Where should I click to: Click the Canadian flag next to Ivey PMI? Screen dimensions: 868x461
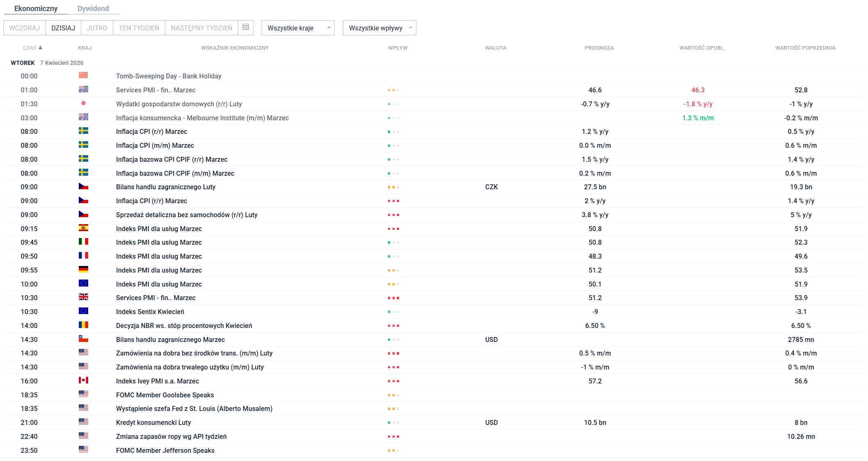(x=83, y=381)
